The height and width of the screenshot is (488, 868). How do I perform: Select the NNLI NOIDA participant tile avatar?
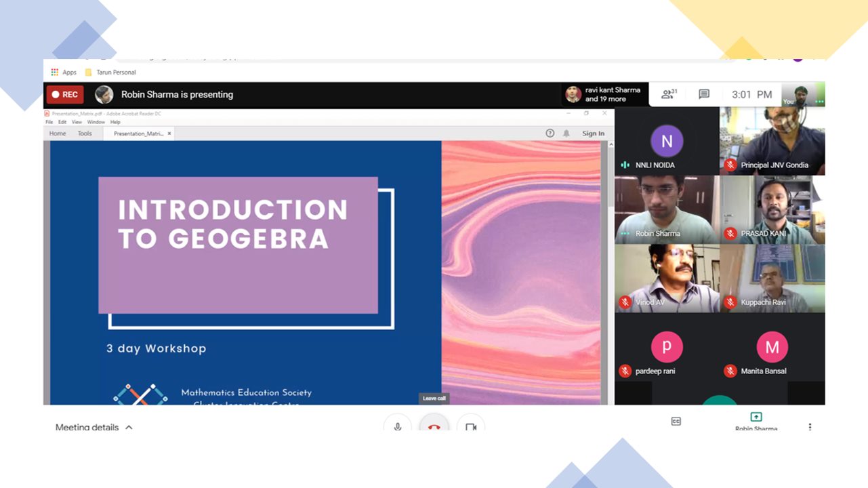point(667,141)
